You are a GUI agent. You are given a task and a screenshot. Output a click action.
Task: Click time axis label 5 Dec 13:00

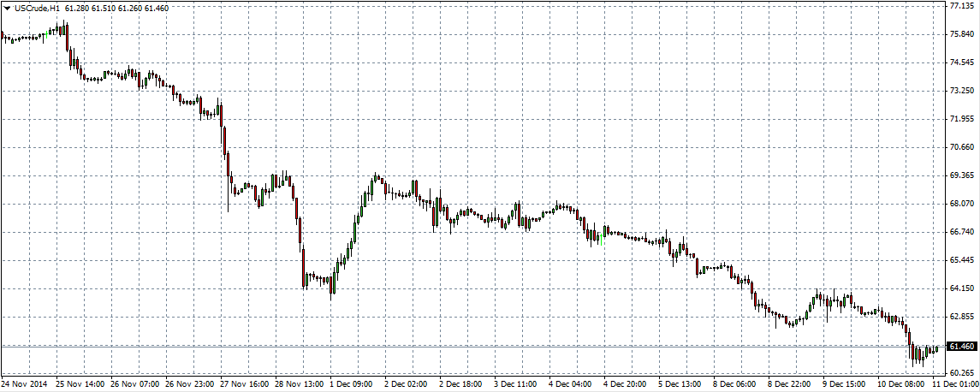pos(680,384)
